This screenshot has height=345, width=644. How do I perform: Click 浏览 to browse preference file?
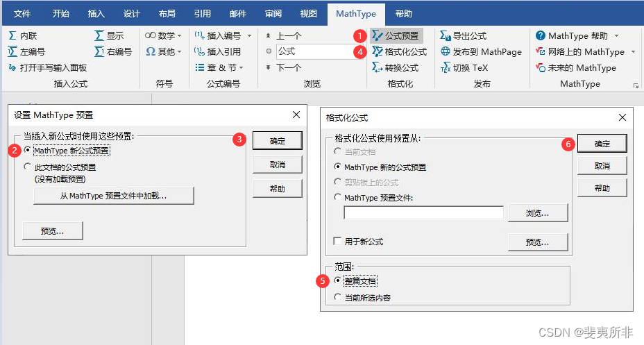[538, 213]
